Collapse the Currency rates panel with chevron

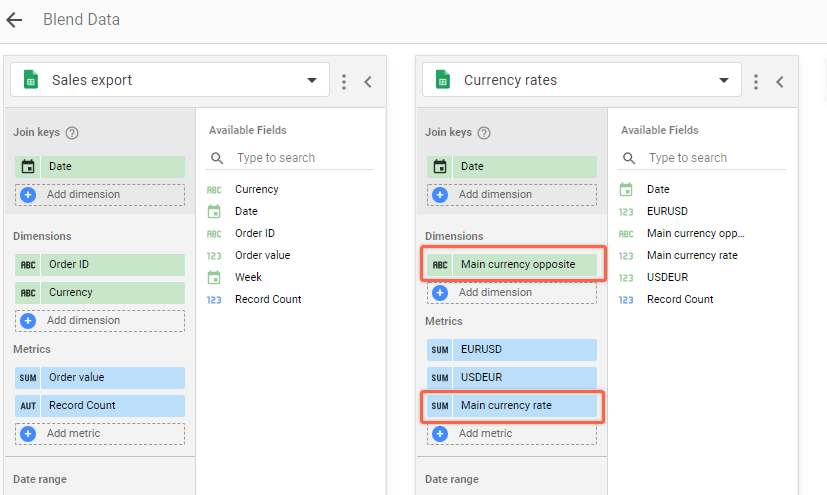[780, 82]
